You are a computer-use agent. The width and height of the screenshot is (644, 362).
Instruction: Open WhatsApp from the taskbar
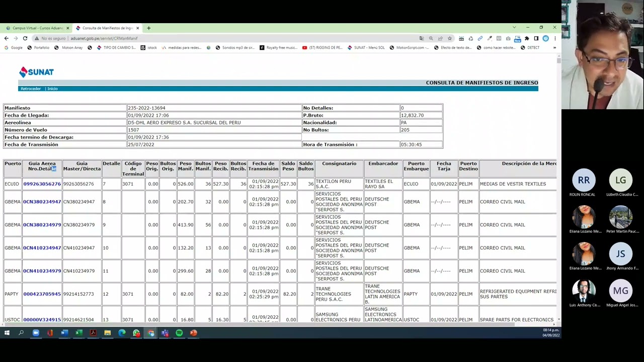coord(136,333)
